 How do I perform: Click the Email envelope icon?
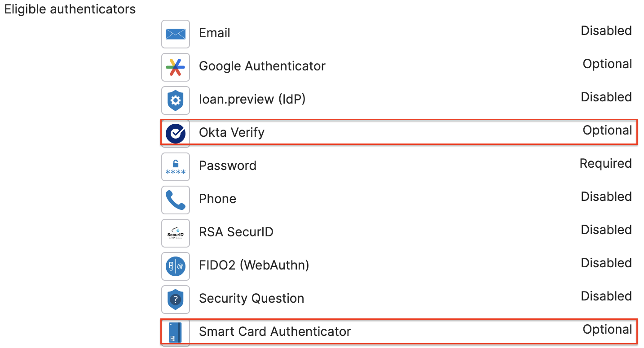pyautogui.click(x=175, y=34)
